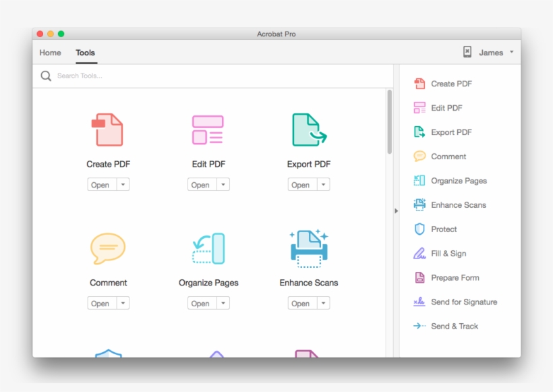Screen dimensions: 553x392
Task: Click the large Enhance Scans icon
Action: tap(308, 248)
